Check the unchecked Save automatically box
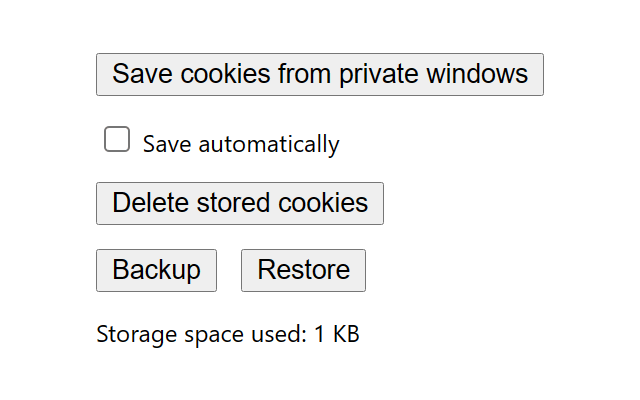 pyautogui.click(x=117, y=140)
